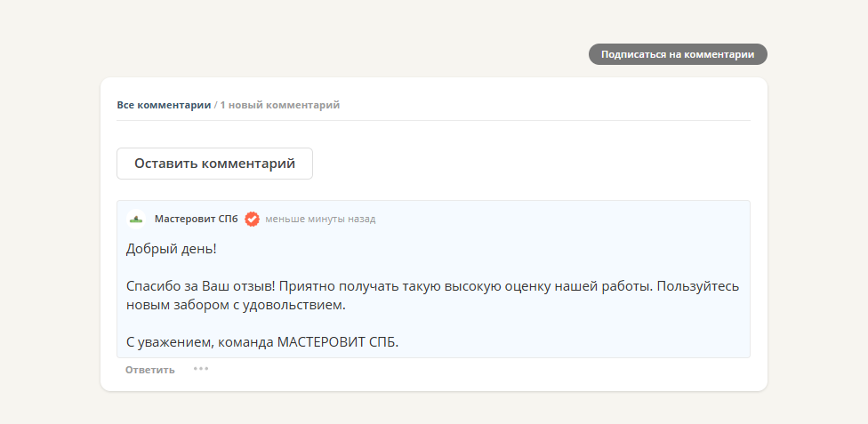This screenshot has height=424, width=868.
Task: Click the Мастеровит СПб avatar logo
Action: 136,219
